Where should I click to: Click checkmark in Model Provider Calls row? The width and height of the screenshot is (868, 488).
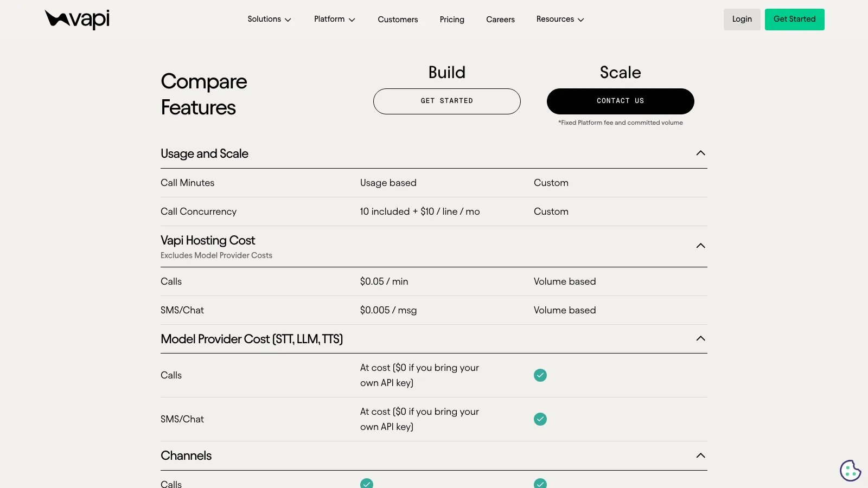click(x=540, y=375)
